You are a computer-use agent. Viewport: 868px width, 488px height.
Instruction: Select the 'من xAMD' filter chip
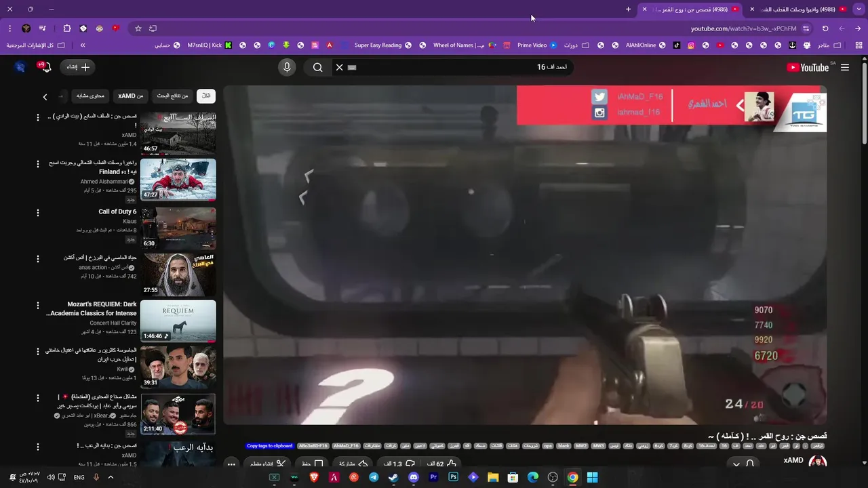(x=131, y=96)
